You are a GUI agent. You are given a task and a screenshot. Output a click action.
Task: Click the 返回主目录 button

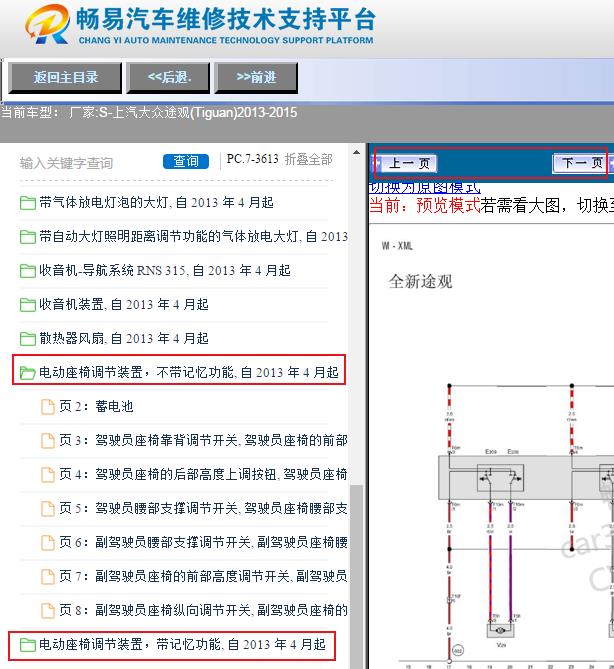coord(65,77)
